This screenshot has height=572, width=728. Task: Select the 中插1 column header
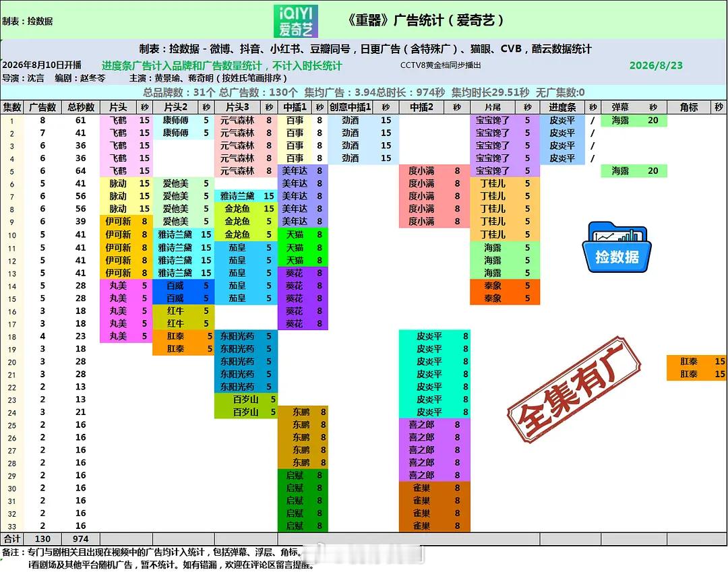pyautogui.click(x=295, y=107)
